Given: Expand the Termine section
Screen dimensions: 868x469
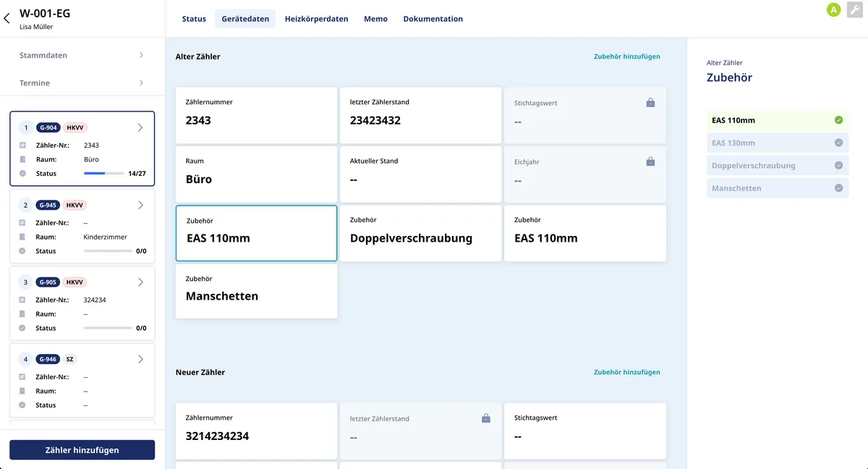Looking at the screenshot, I should pos(82,83).
